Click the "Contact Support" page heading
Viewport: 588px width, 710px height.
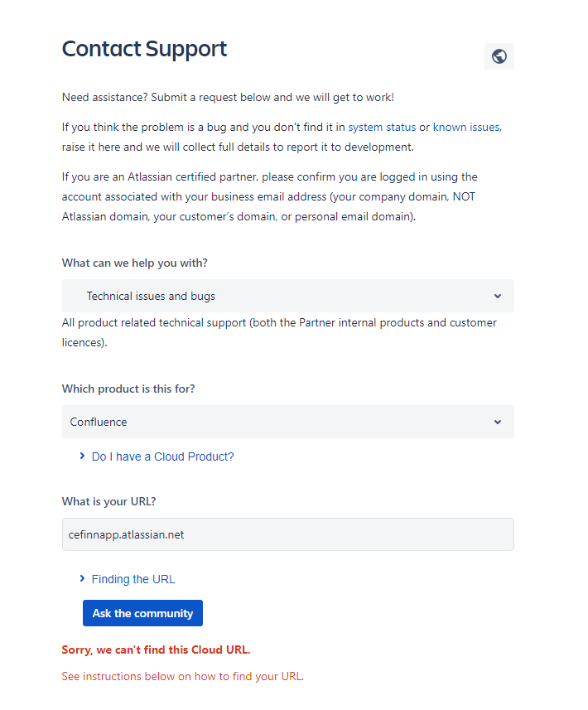click(144, 49)
